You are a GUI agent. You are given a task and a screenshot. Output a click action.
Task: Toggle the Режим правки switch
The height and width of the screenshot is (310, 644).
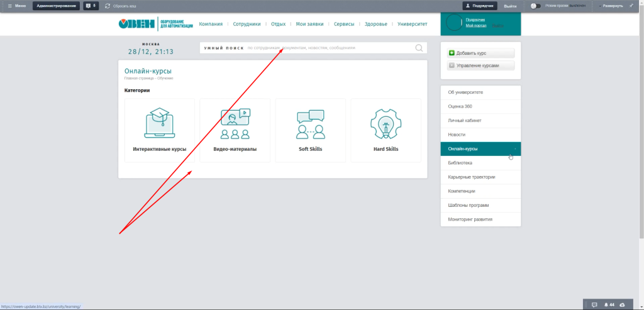(535, 6)
